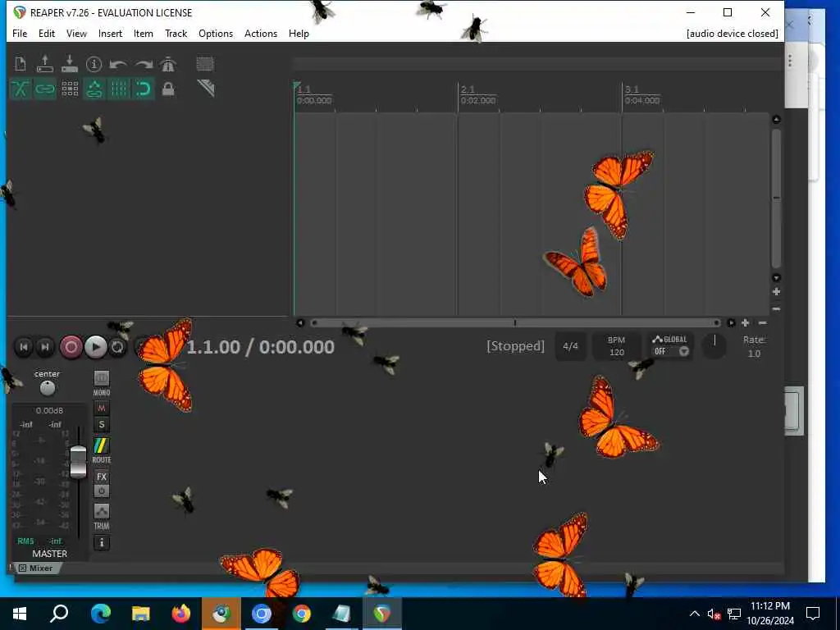Screen dimensions: 840x630
Task: Click the Play transport button
Action: [95, 347]
